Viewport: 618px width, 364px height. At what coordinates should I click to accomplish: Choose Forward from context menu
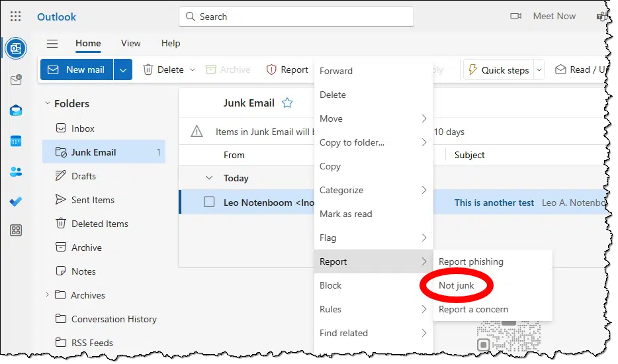point(373,71)
